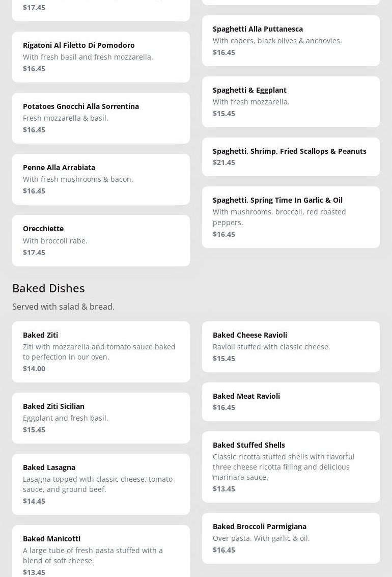Open Potatoes Gnocchi Alla Sorrentina card
Screen dimensions: 392x577
click(x=101, y=118)
